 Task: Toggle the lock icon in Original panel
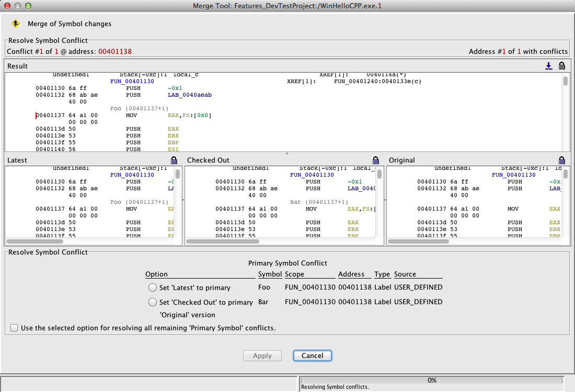point(562,160)
